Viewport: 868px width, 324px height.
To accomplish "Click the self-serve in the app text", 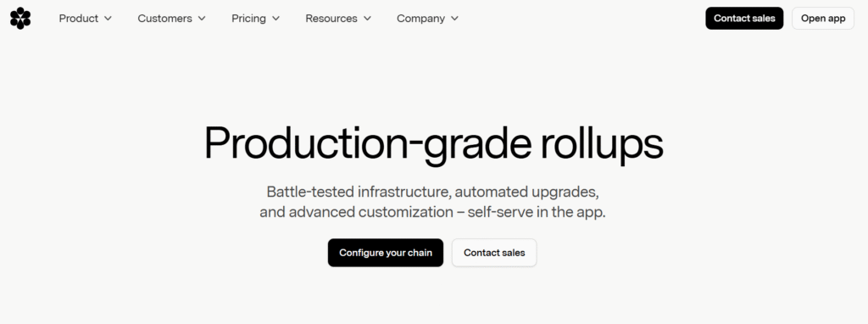I will click(537, 212).
